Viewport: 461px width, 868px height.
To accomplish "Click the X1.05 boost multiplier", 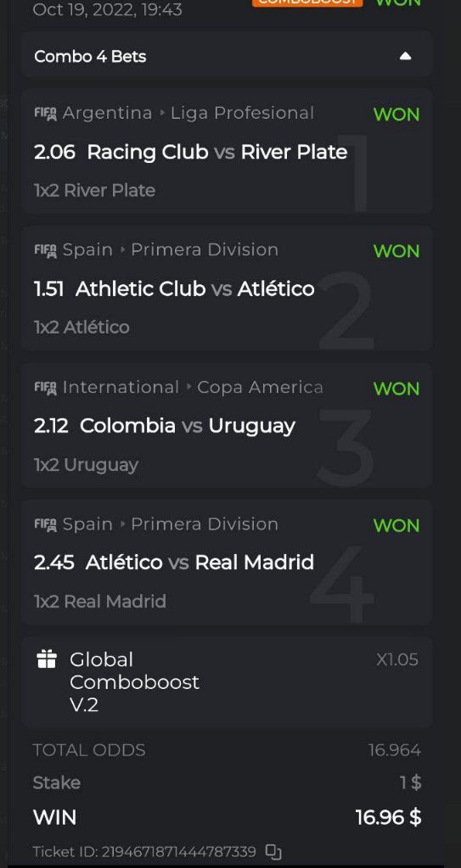I will (397, 660).
